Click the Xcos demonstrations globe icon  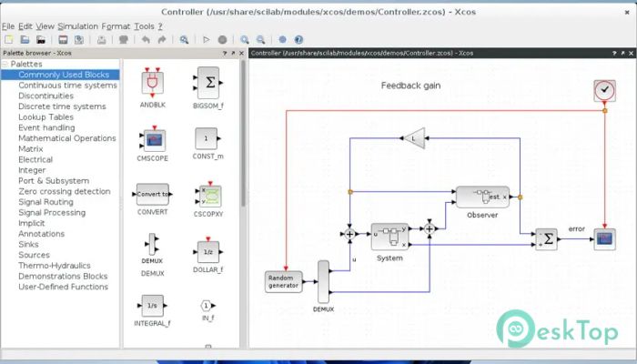(282, 39)
